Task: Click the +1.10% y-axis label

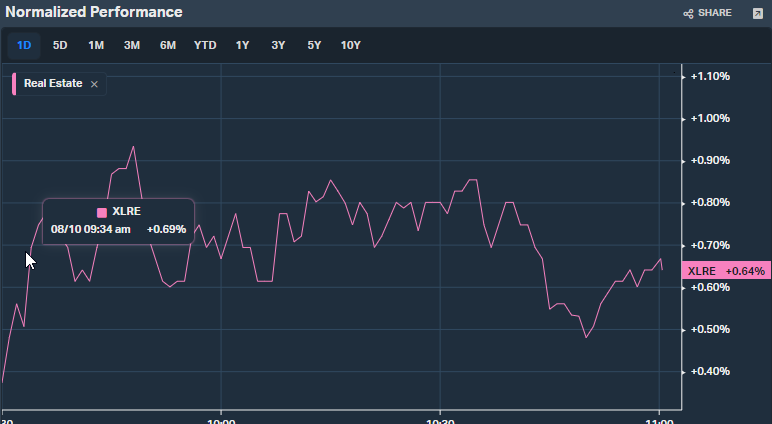Action: click(x=710, y=76)
